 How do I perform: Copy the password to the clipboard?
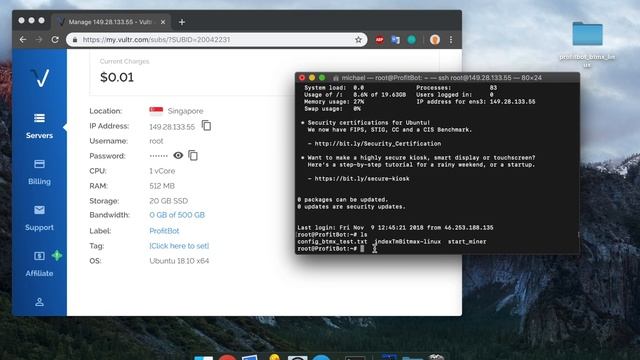coord(193,156)
